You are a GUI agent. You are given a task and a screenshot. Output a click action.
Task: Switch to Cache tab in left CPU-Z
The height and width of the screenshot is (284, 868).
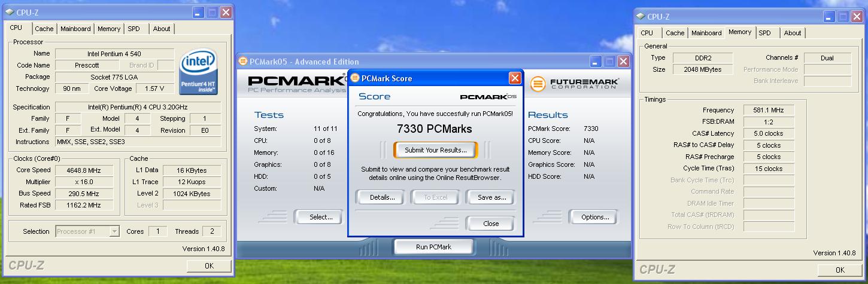pos(44,29)
